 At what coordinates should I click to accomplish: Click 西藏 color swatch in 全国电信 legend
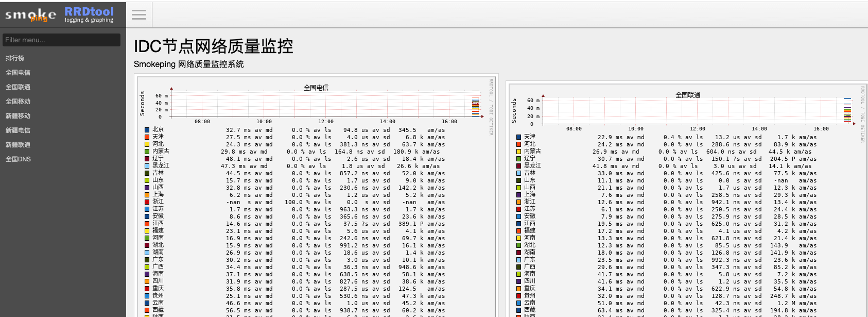pos(147,310)
